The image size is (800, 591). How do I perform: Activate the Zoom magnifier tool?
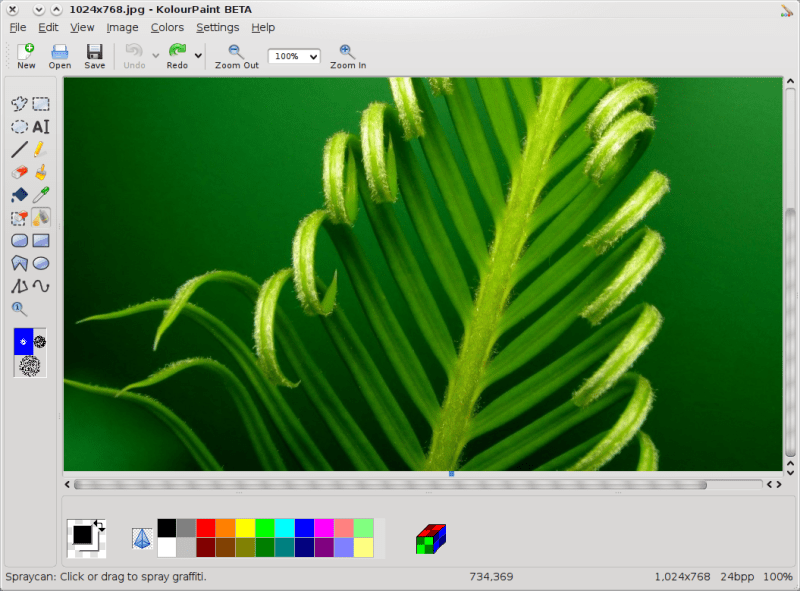pyautogui.click(x=18, y=308)
